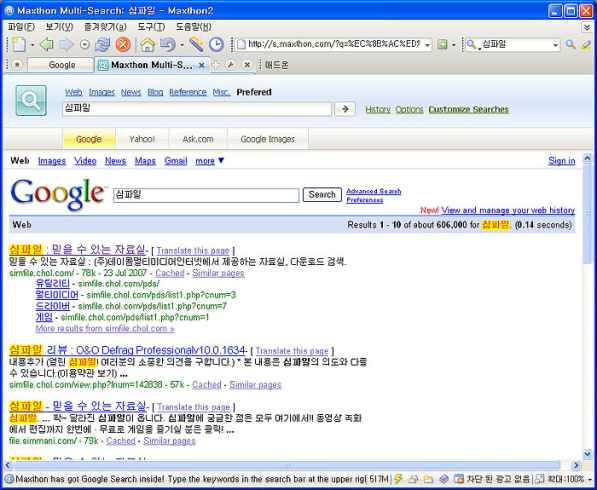Screen dimensions: 597x490
Task: Open the zoom 100% dropdown arrow
Action: pos(590,479)
